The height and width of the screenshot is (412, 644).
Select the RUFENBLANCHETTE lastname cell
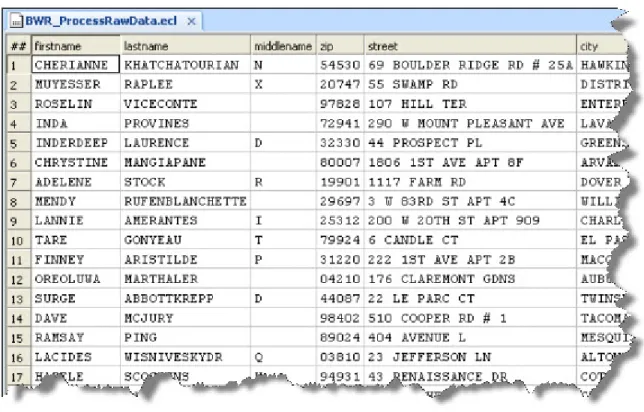click(x=186, y=201)
